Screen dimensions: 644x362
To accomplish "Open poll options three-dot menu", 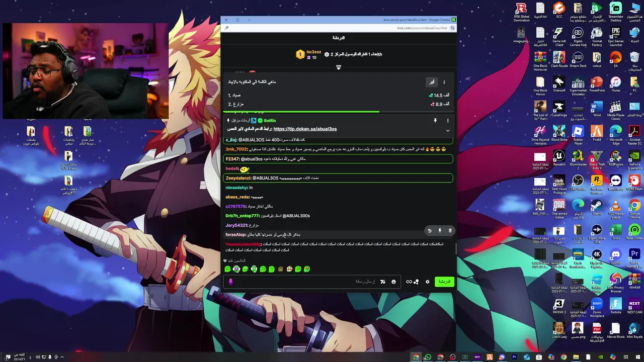I will (444, 82).
